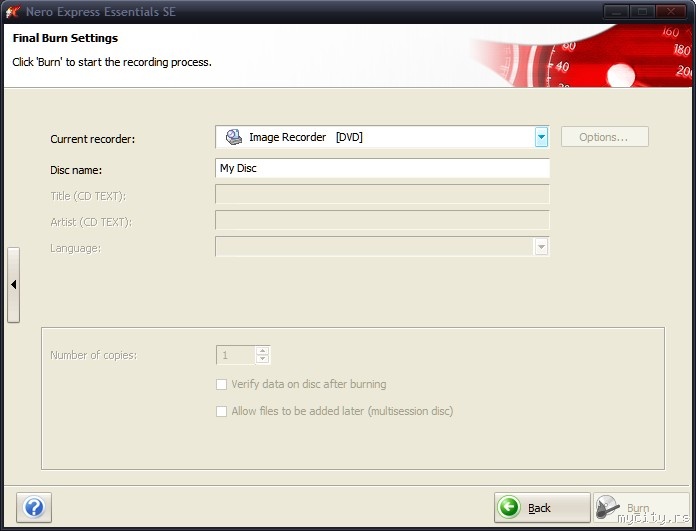Click the Title (CD TEXT) input field

click(x=382, y=194)
